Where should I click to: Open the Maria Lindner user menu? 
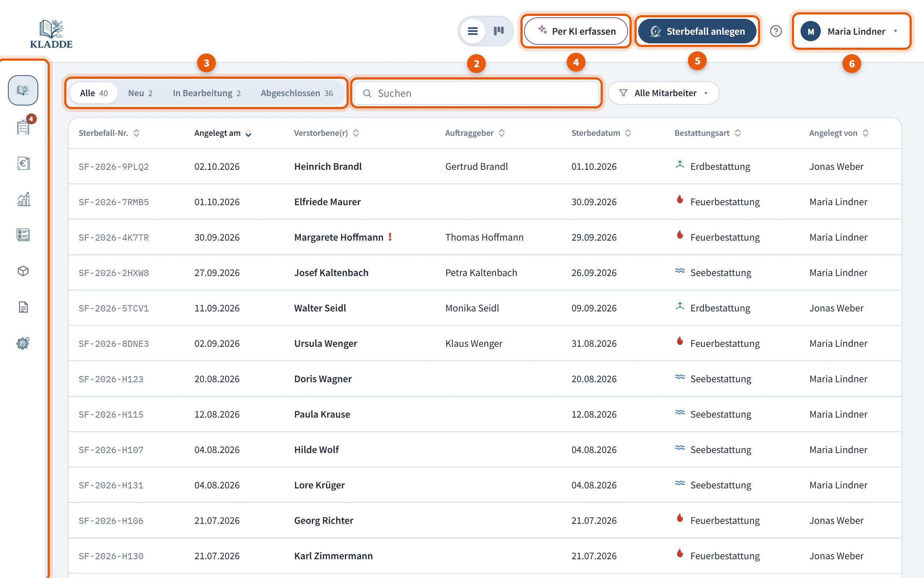pos(851,31)
